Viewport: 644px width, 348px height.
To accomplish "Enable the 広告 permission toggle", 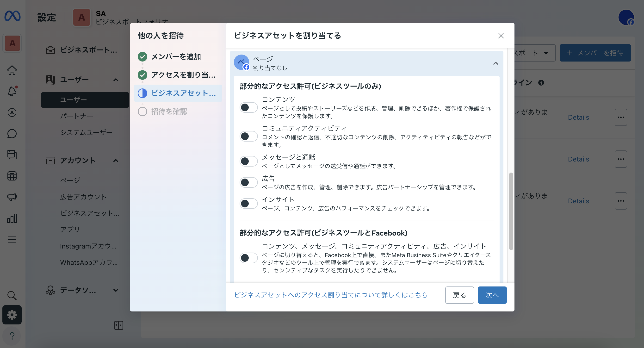I will point(248,182).
